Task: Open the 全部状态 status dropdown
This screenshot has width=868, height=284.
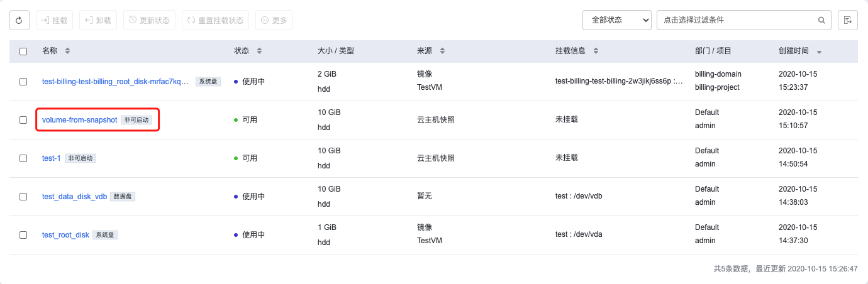Action: (x=616, y=20)
